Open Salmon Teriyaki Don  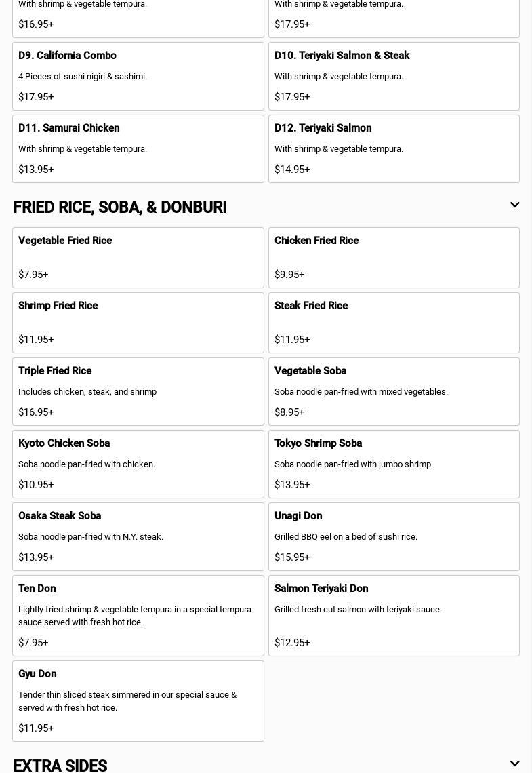tap(394, 615)
